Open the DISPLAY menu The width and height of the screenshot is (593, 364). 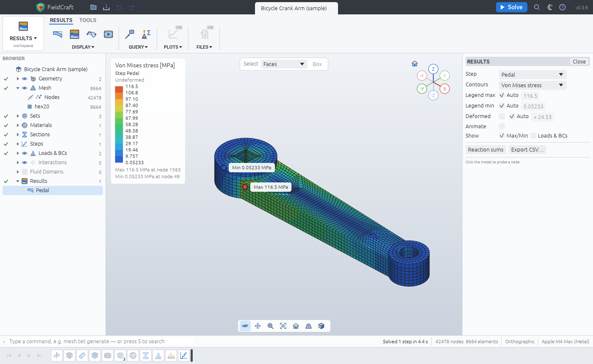tap(83, 47)
